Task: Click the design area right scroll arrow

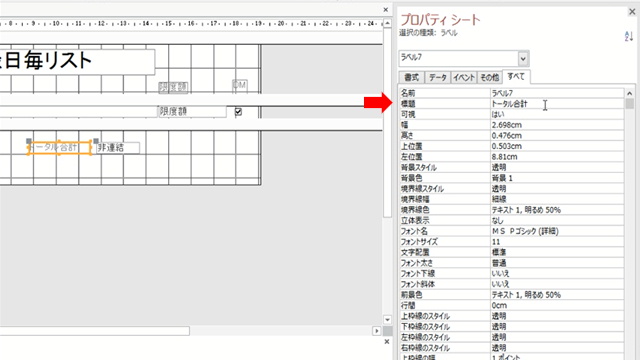Action: pyautogui.click(x=376, y=331)
